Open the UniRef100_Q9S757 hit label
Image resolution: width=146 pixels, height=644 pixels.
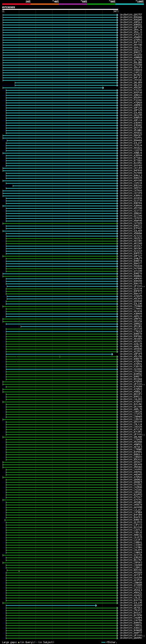pyautogui.click(x=131, y=15)
